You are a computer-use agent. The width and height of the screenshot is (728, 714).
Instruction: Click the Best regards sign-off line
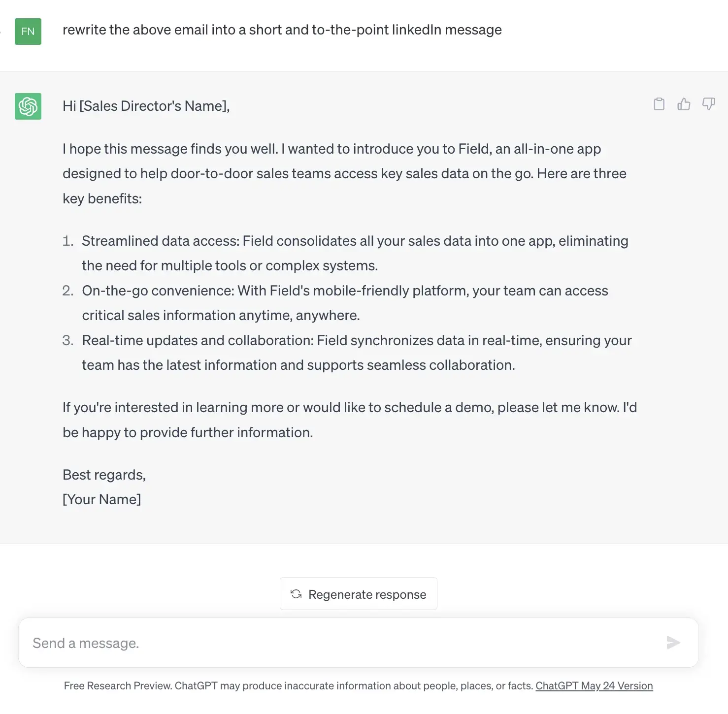point(104,475)
